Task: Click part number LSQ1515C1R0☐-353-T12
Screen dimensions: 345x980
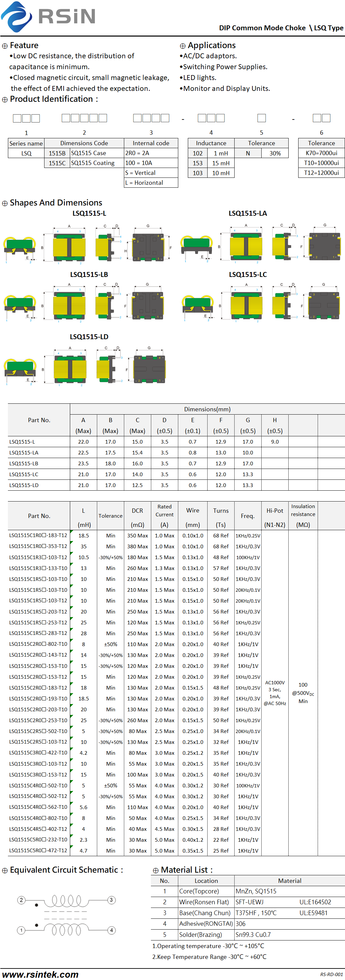Action: [x=38, y=547]
